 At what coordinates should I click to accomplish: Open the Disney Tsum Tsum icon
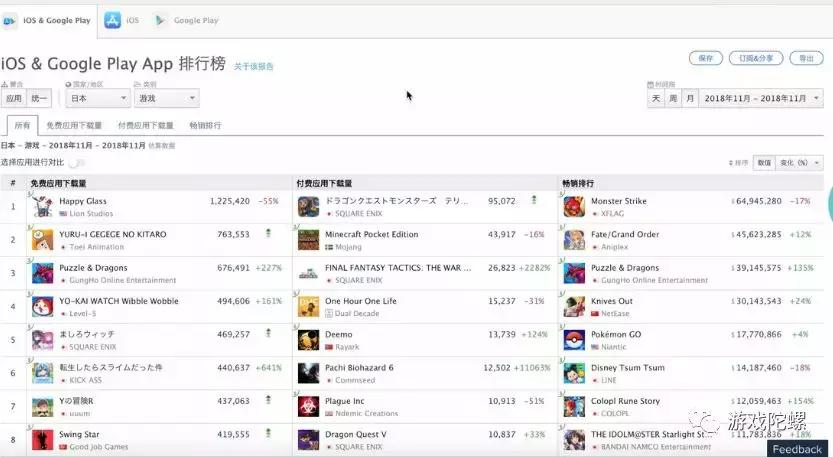pyautogui.click(x=574, y=373)
